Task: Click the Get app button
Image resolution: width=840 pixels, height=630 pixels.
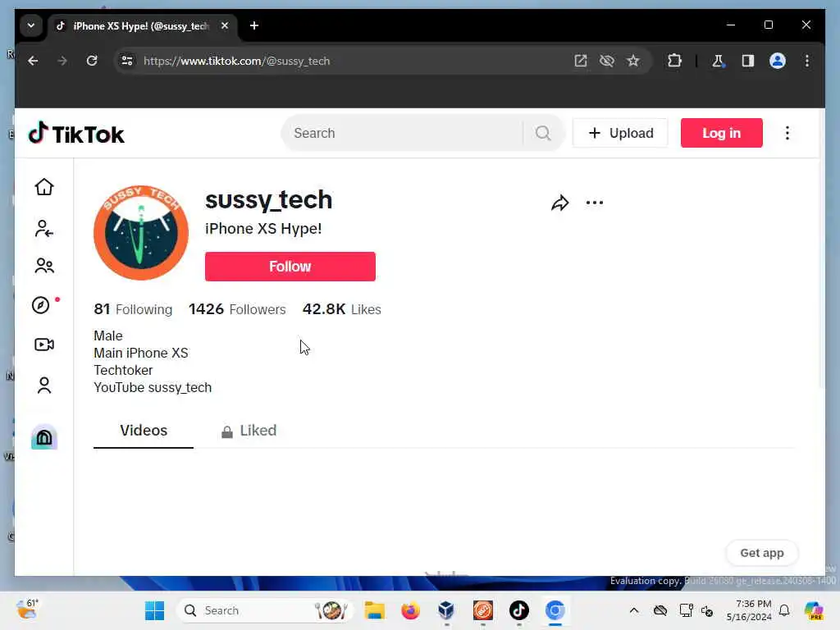Action: pyautogui.click(x=761, y=553)
